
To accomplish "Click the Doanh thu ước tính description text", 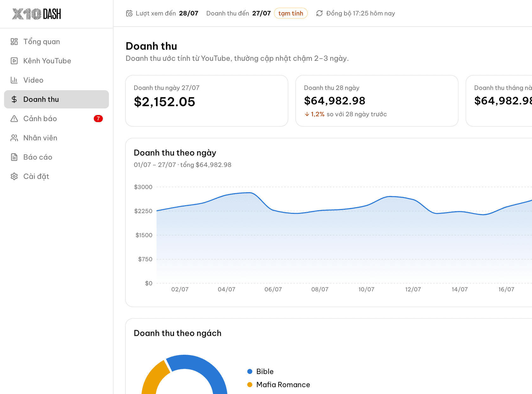I will pos(237,59).
